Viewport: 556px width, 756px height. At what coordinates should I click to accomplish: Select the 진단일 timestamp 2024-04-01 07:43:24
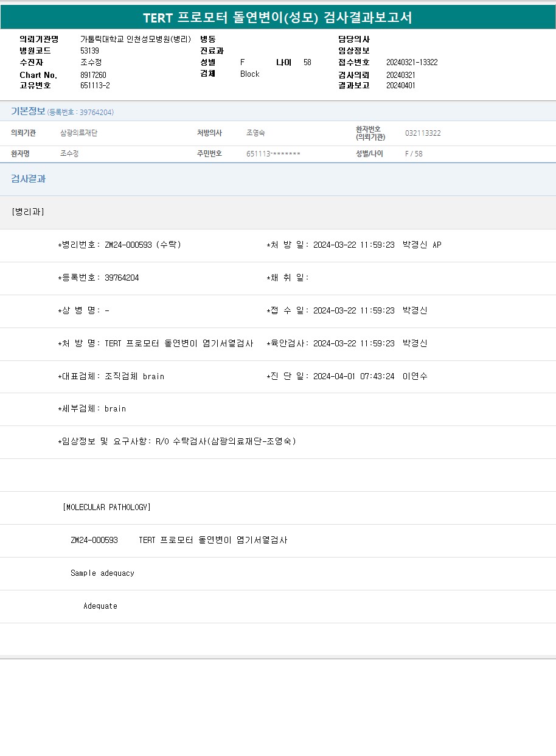tap(353, 376)
